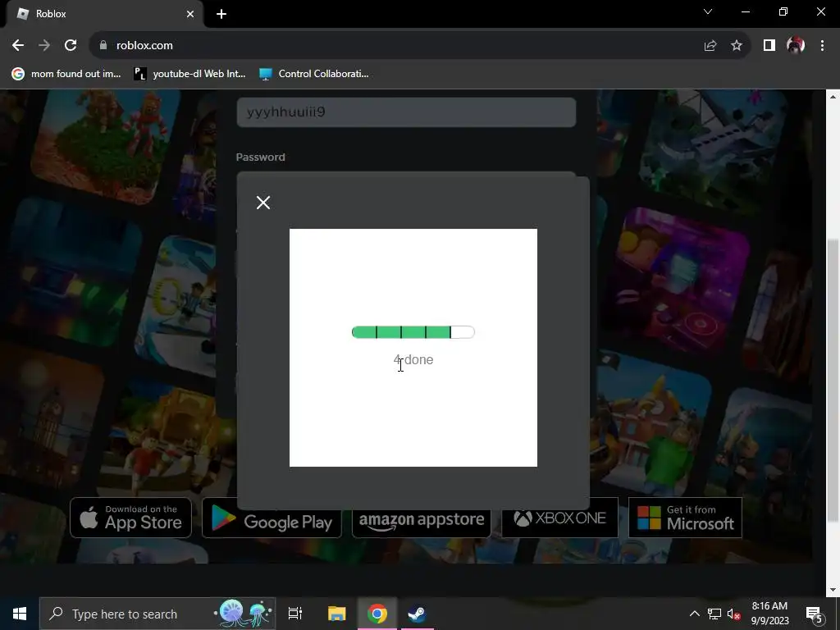This screenshot has height=630, width=840.
Task: Go back with the browser back arrow
Action: (x=18, y=46)
